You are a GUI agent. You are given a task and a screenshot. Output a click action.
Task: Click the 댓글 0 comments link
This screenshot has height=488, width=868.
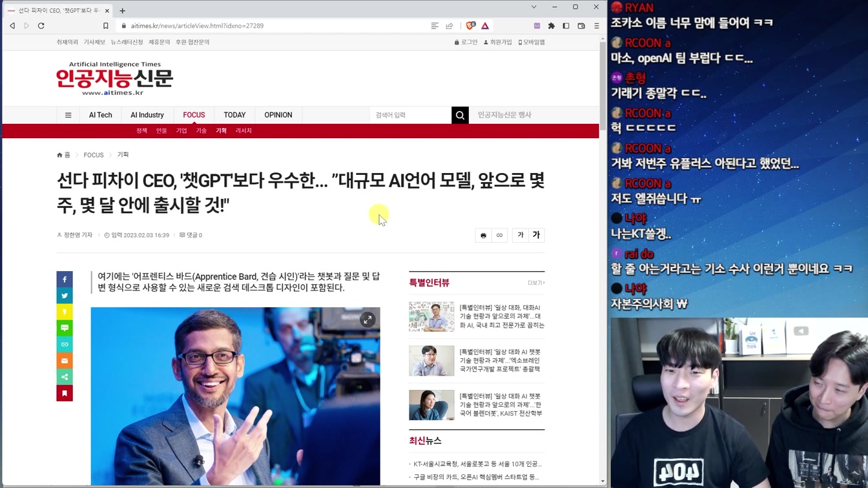pos(191,235)
